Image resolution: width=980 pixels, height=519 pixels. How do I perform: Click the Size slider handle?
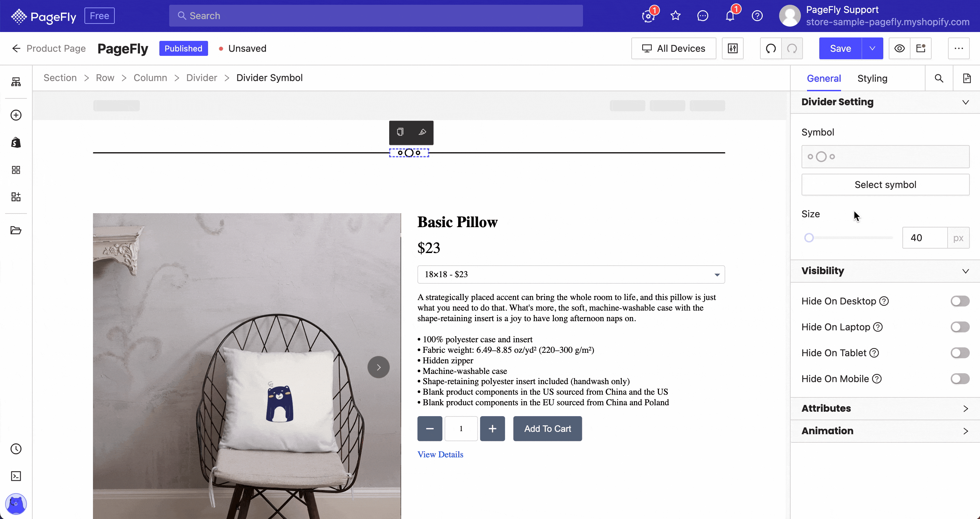pyautogui.click(x=809, y=238)
